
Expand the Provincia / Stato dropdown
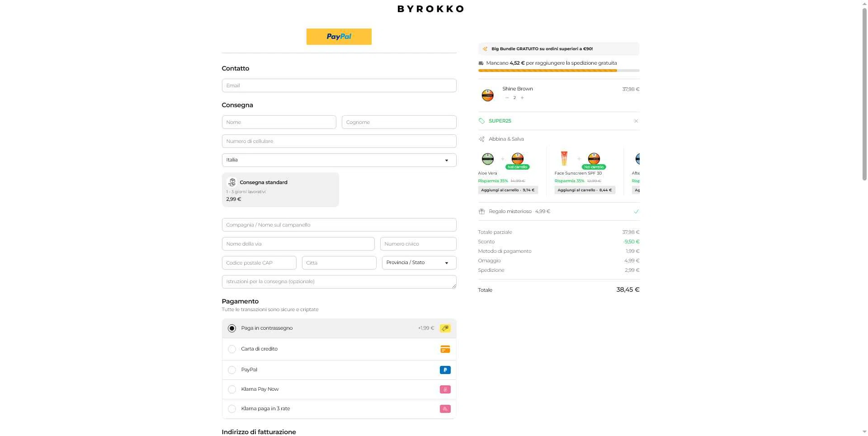click(419, 263)
